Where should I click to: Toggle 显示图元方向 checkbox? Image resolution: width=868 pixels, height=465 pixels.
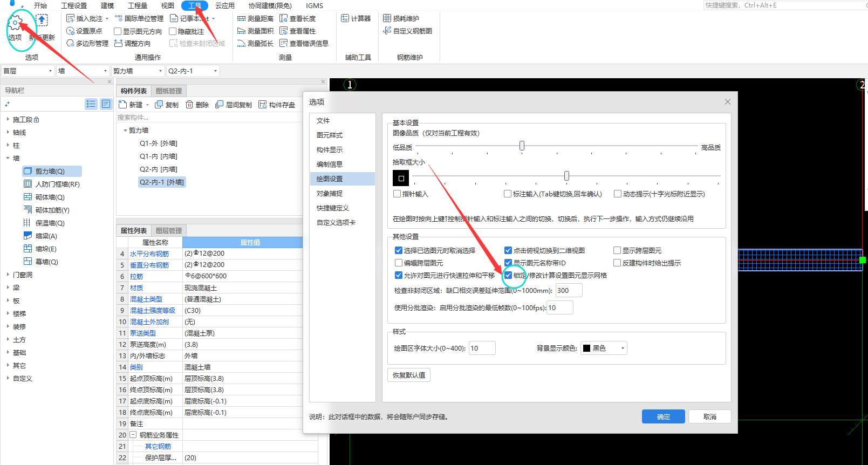(x=118, y=31)
